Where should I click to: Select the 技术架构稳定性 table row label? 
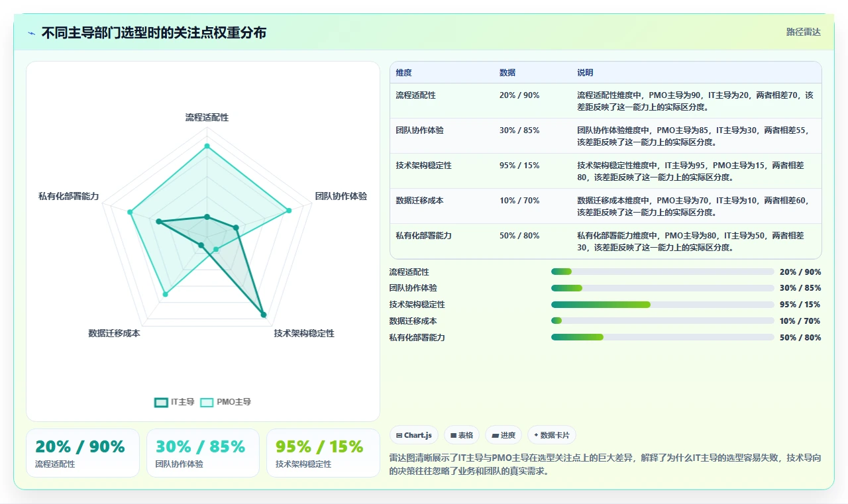[x=424, y=166]
